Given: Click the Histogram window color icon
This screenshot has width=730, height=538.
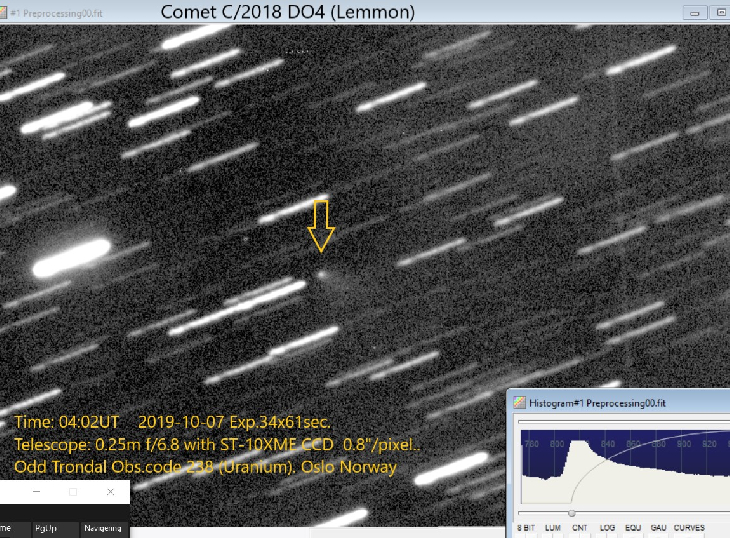Looking at the screenshot, I should click(x=520, y=402).
